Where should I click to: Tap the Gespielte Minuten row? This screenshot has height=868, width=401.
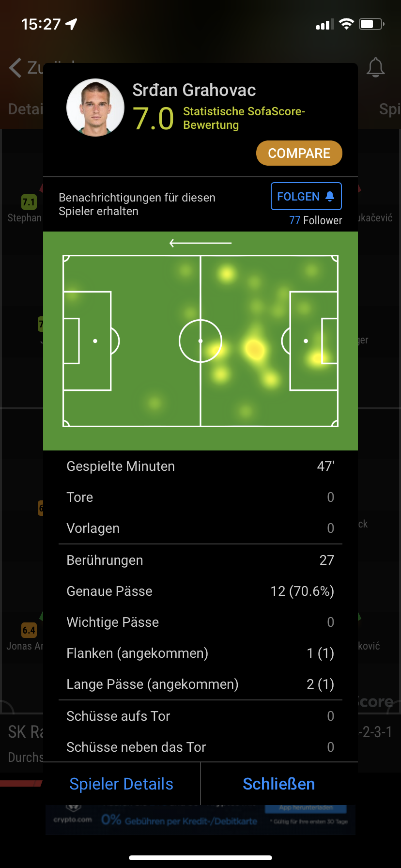tap(200, 466)
